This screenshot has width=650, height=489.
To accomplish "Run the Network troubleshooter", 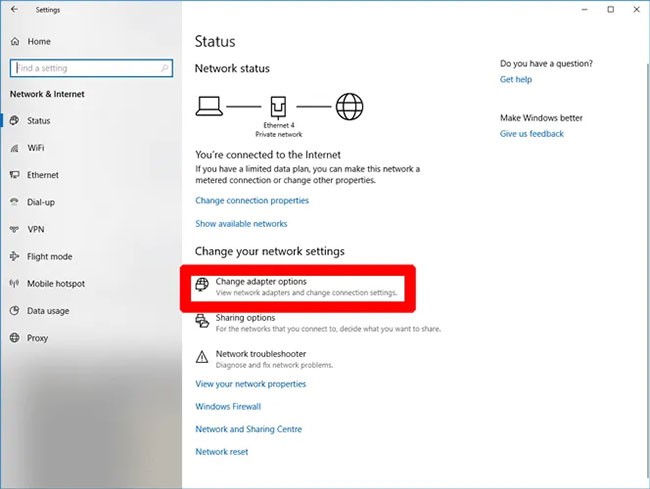I will (260, 354).
